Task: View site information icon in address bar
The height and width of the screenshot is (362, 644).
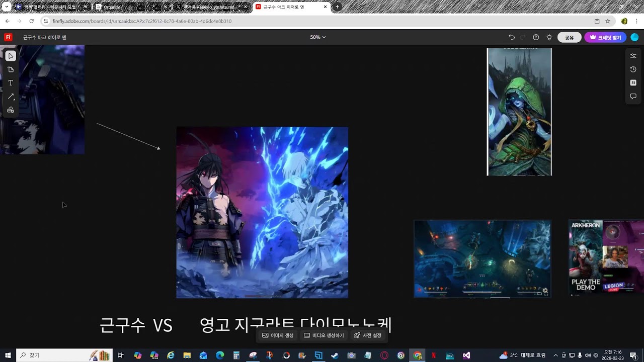Action: tap(46, 21)
